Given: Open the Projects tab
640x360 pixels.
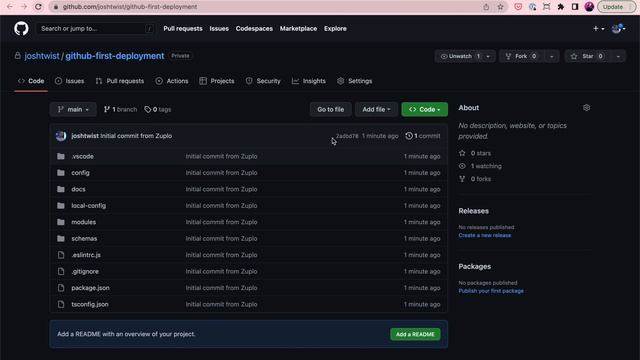Looking at the screenshot, I should [x=217, y=81].
